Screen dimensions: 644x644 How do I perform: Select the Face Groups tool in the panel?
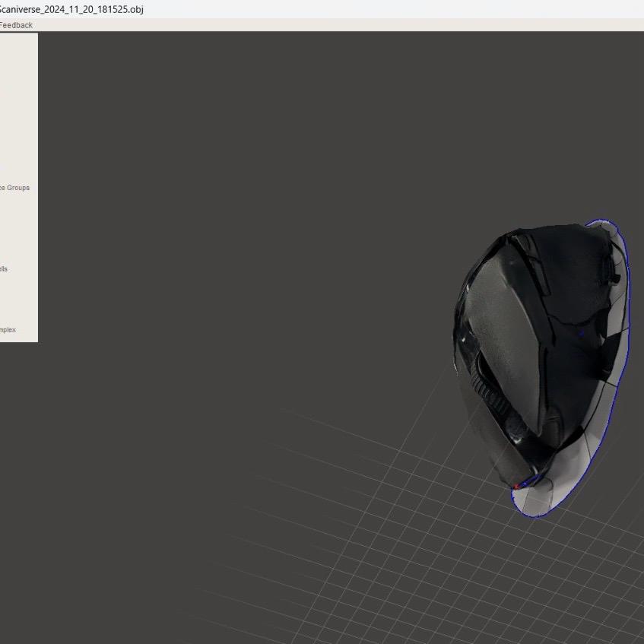pos(15,187)
